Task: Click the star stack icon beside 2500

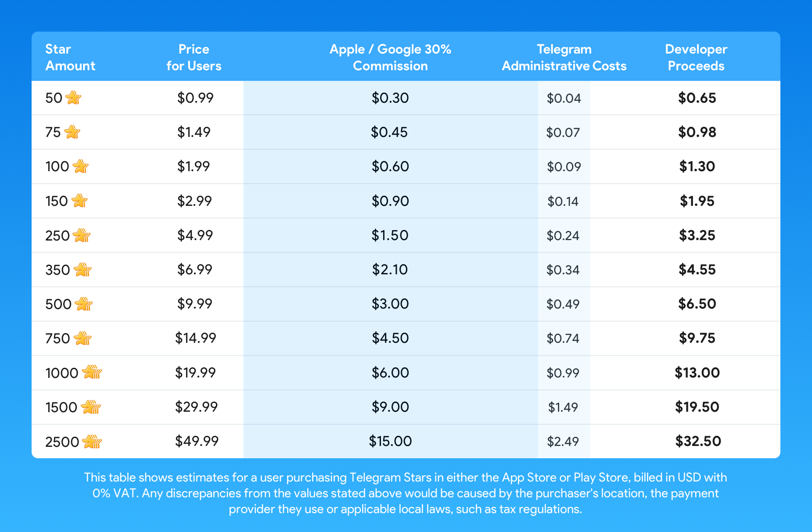Action: pos(92,441)
